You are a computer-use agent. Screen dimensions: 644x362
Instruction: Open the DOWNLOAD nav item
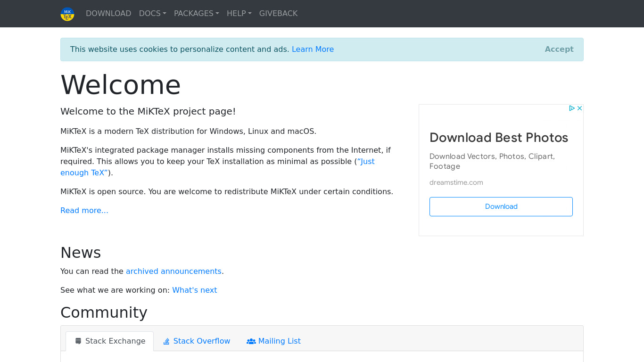[x=108, y=13]
